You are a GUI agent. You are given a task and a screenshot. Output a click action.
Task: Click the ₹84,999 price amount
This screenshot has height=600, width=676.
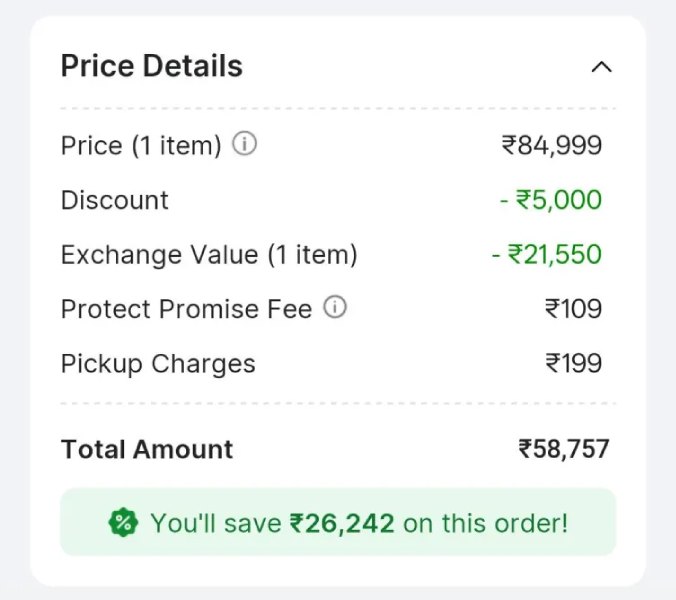tap(552, 146)
